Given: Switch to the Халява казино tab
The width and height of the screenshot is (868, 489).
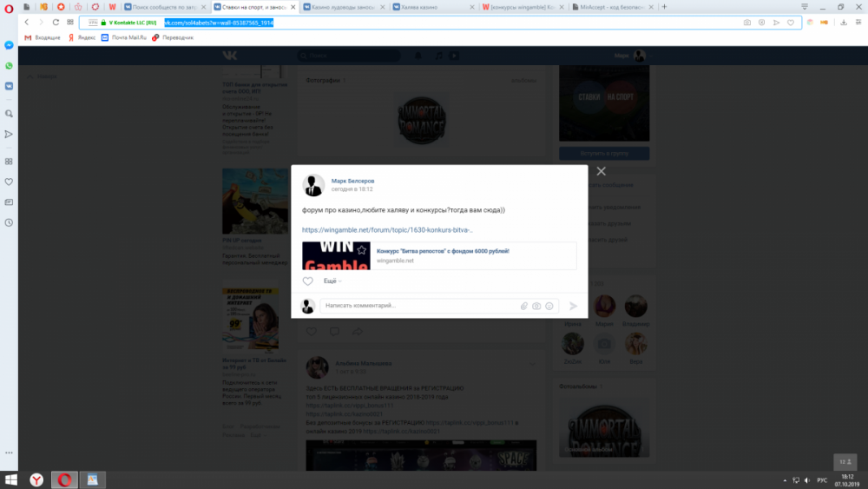Looking at the screenshot, I should point(433,7).
